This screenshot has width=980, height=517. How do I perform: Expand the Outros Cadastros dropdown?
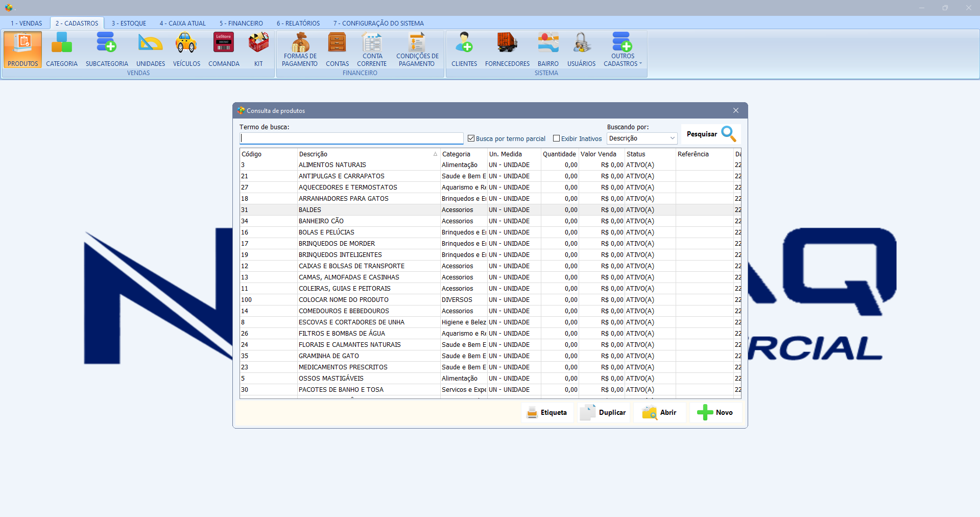tap(623, 49)
